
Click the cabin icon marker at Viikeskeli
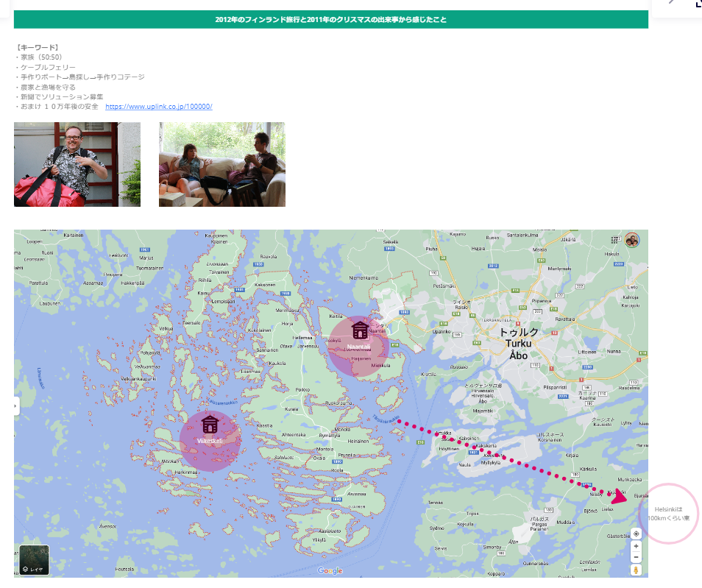210,424
